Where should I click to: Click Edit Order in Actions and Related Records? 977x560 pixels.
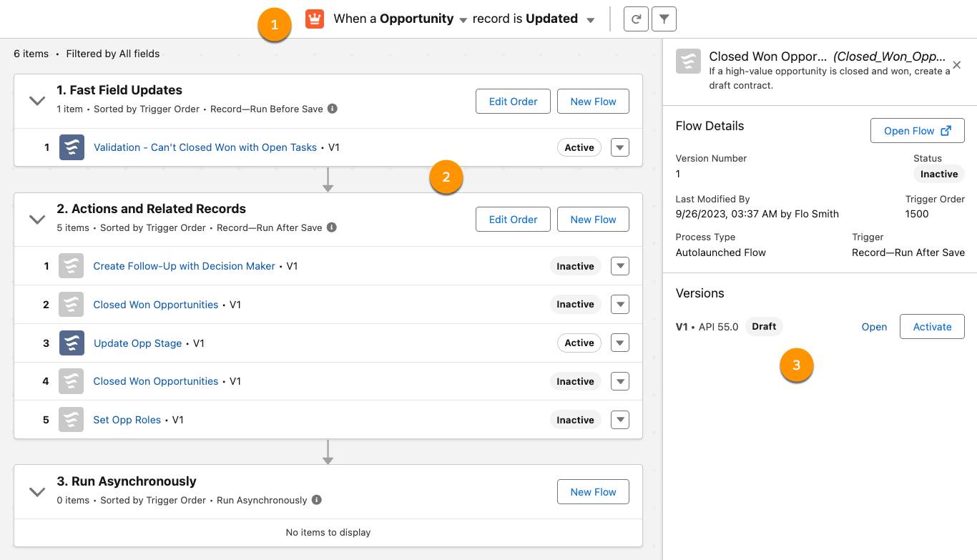tap(512, 219)
